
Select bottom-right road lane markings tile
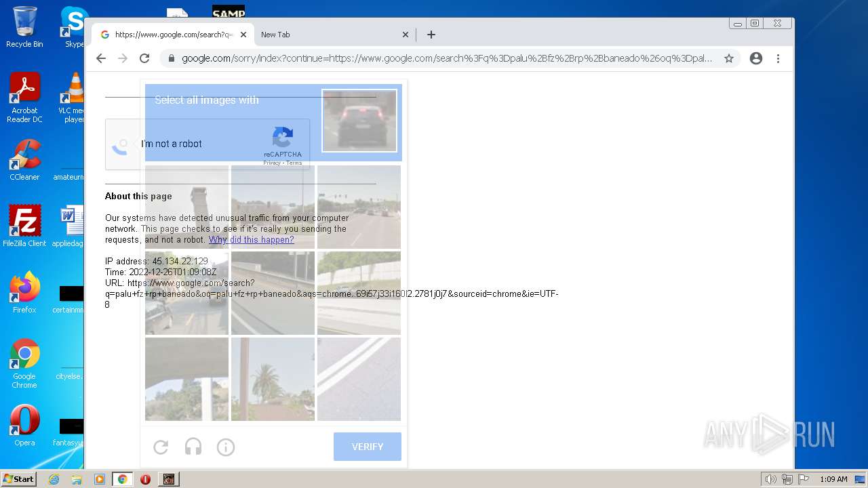point(359,379)
